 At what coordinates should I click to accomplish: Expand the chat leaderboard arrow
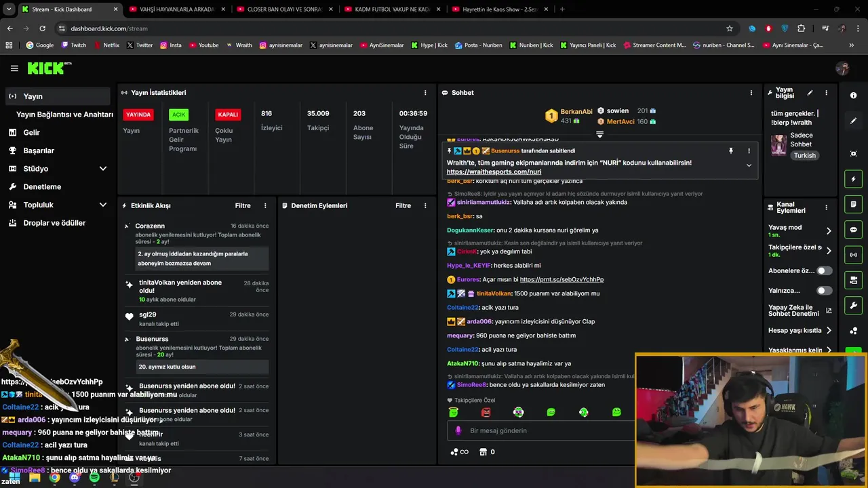click(x=599, y=135)
